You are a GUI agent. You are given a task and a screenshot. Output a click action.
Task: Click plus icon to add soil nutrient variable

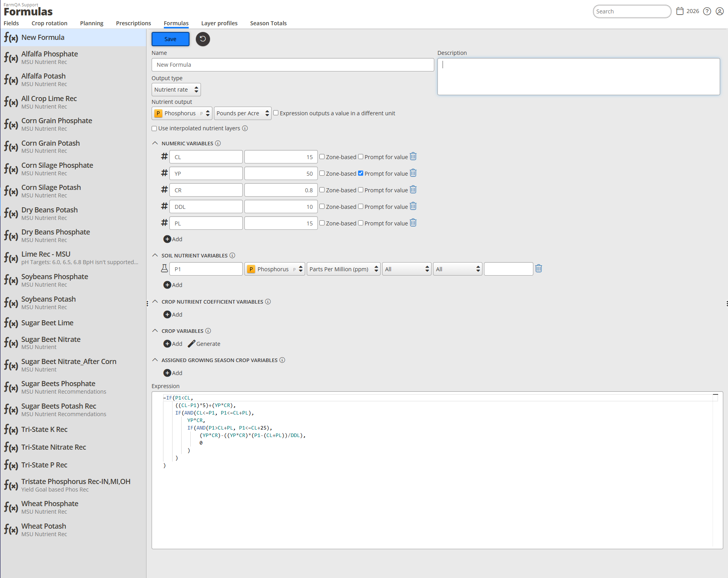[167, 285]
